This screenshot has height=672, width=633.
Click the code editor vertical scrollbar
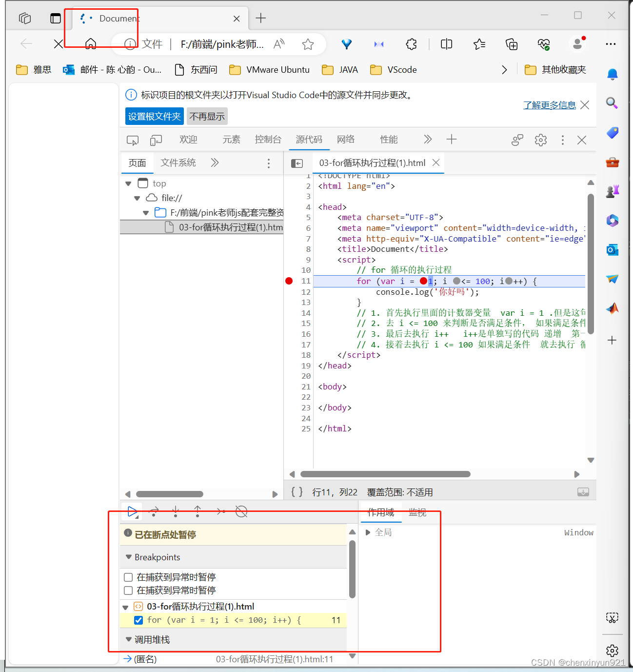[591, 264]
